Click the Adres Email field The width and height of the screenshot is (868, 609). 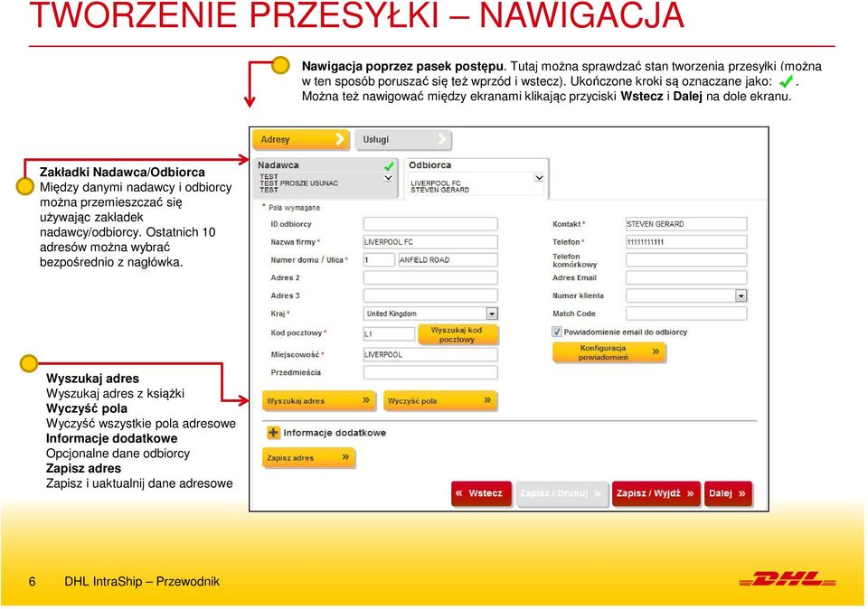click(686, 277)
